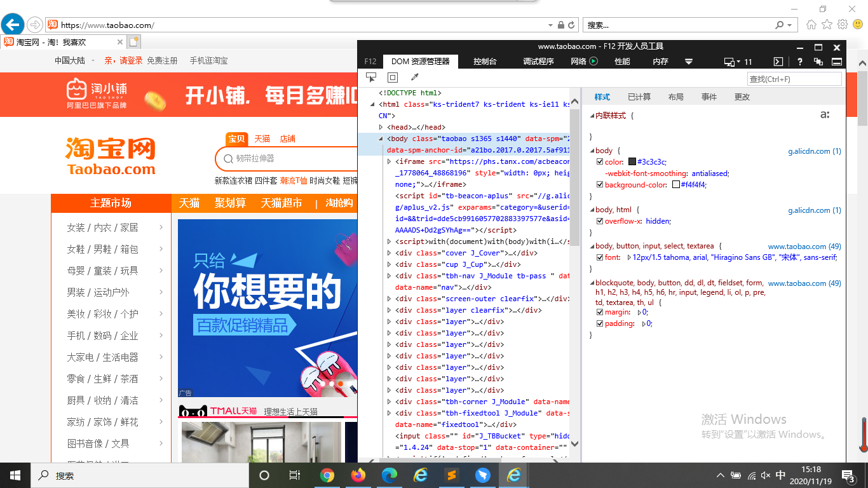Screen dimensions: 868x488
Task: Go forward with the IE forward arrow
Action: [34, 25]
